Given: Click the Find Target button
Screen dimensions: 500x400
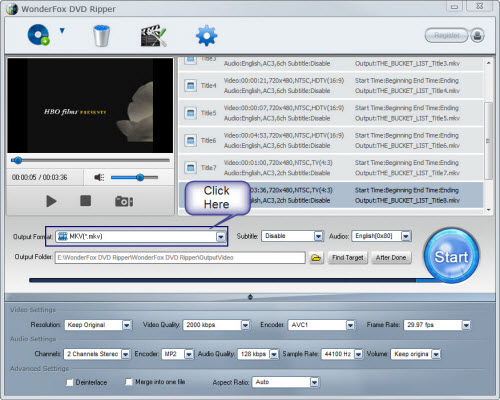Looking at the screenshot, I should click(x=348, y=258).
